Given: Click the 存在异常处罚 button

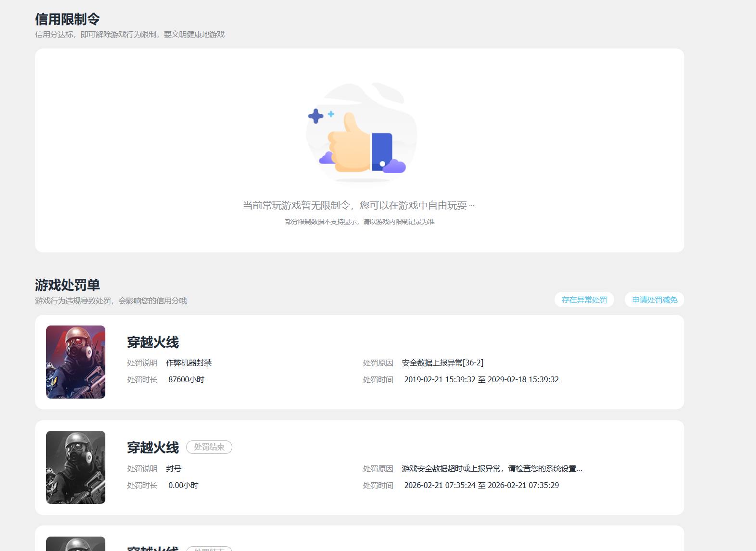Looking at the screenshot, I should (584, 300).
